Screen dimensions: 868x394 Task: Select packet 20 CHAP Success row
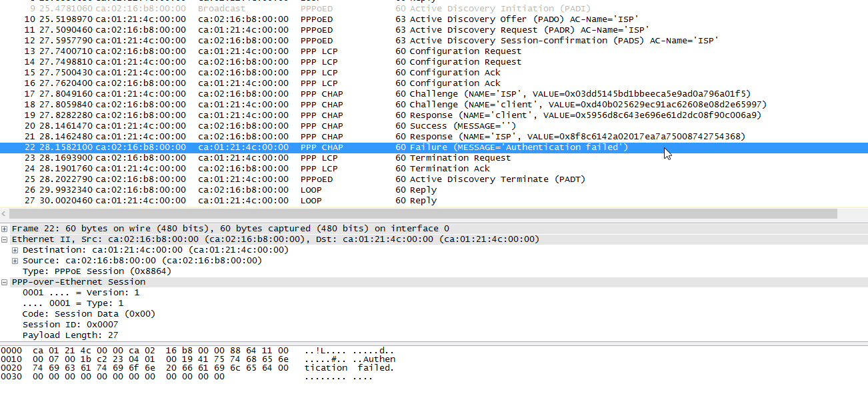click(x=434, y=126)
